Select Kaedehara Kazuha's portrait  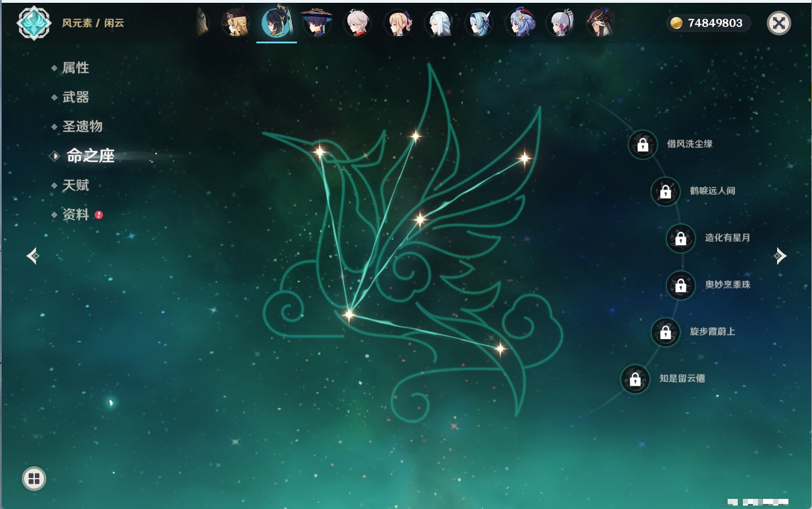coord(358,24)
